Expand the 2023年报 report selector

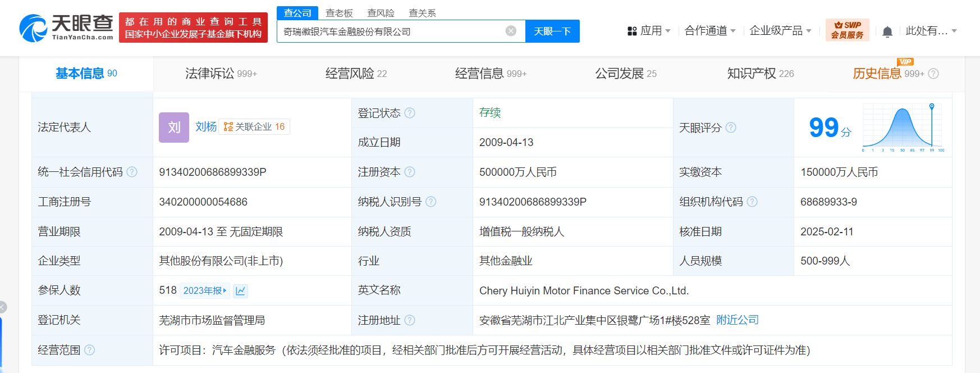pyautogui.click(x=205, y=290)
